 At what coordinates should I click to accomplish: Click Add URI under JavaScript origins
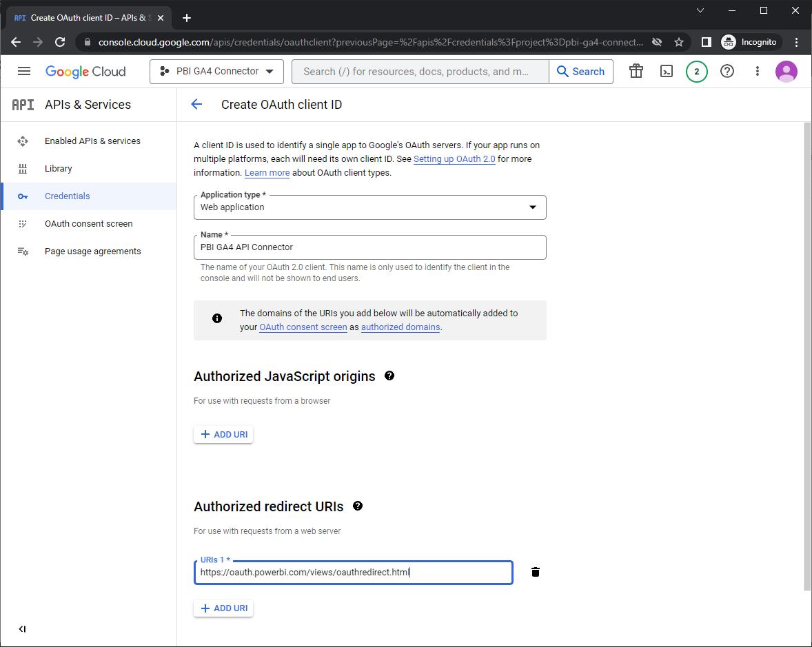pos(223,434)
